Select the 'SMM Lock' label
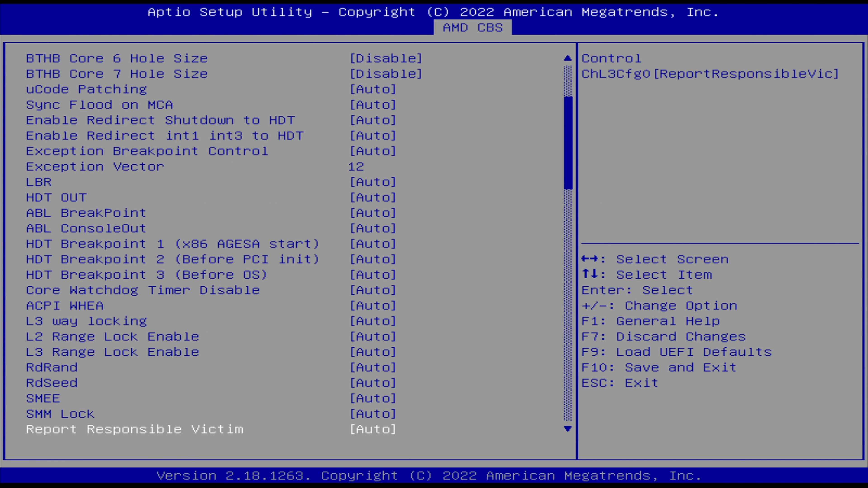This screenshot has width=868, height=488. (60, 414)
